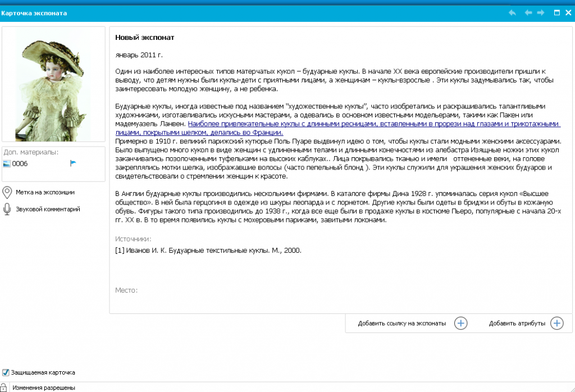Close the Карточка экспоната window
The image size is (575, 392).
click(x=568, y=13)
